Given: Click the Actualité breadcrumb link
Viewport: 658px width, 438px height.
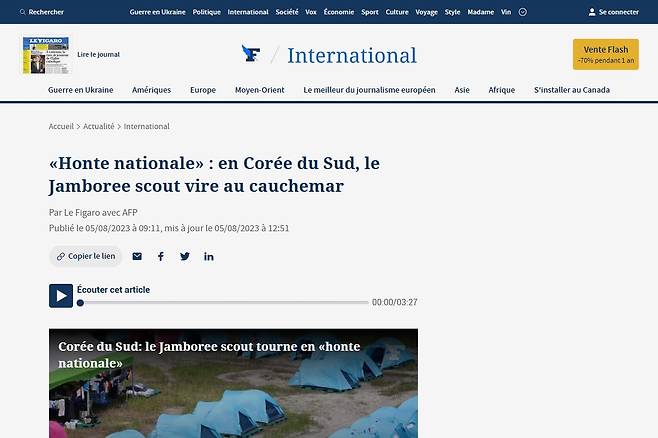Looking at the screenshot, I should click(99, 127).
